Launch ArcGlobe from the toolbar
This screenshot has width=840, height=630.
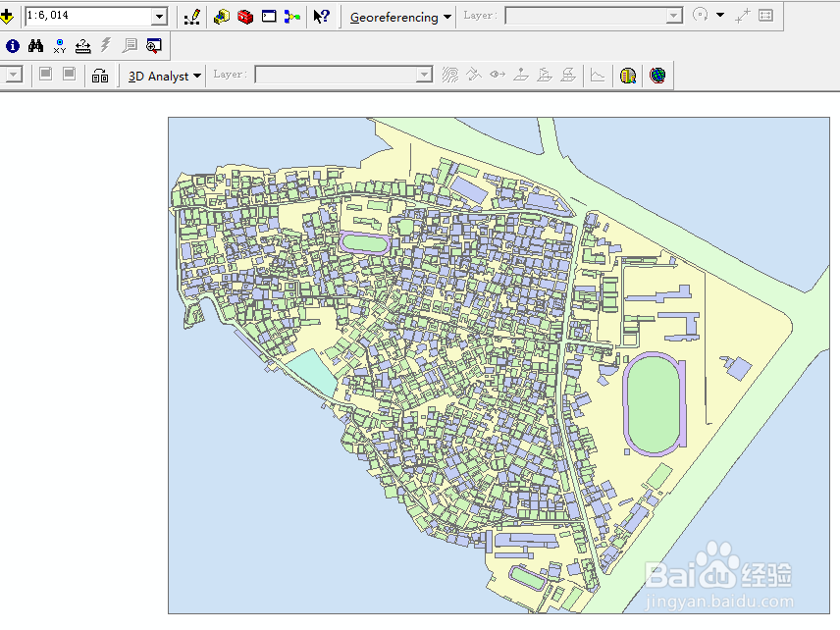pos(657,75)
